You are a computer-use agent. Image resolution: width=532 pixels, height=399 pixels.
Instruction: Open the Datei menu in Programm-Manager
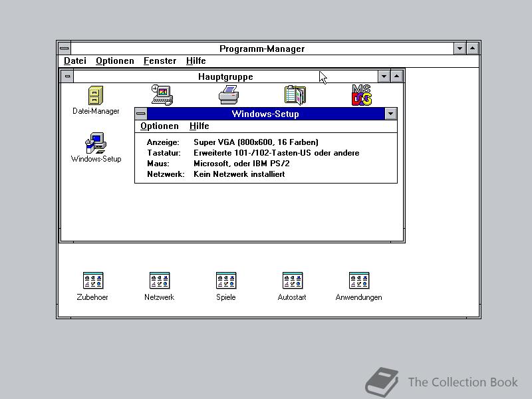click(75, 61)
